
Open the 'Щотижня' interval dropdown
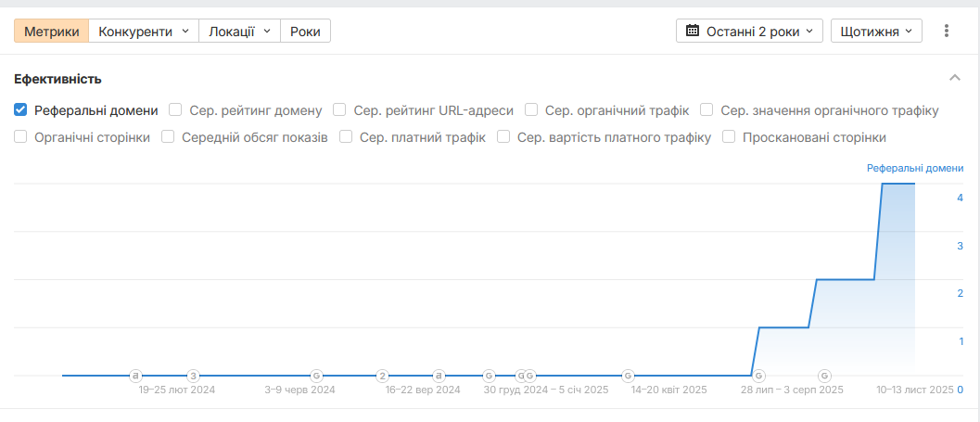point(875,31)
